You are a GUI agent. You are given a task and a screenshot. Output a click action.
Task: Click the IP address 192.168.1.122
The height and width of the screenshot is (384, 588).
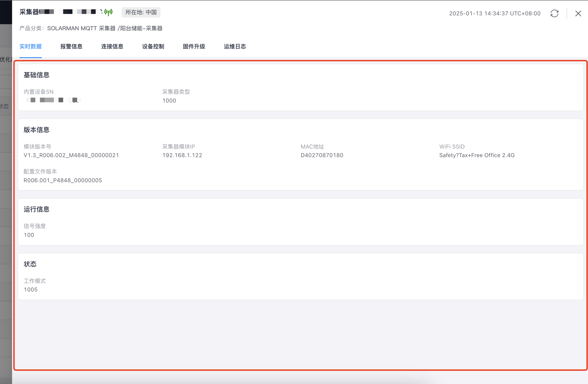pos(182,155)
